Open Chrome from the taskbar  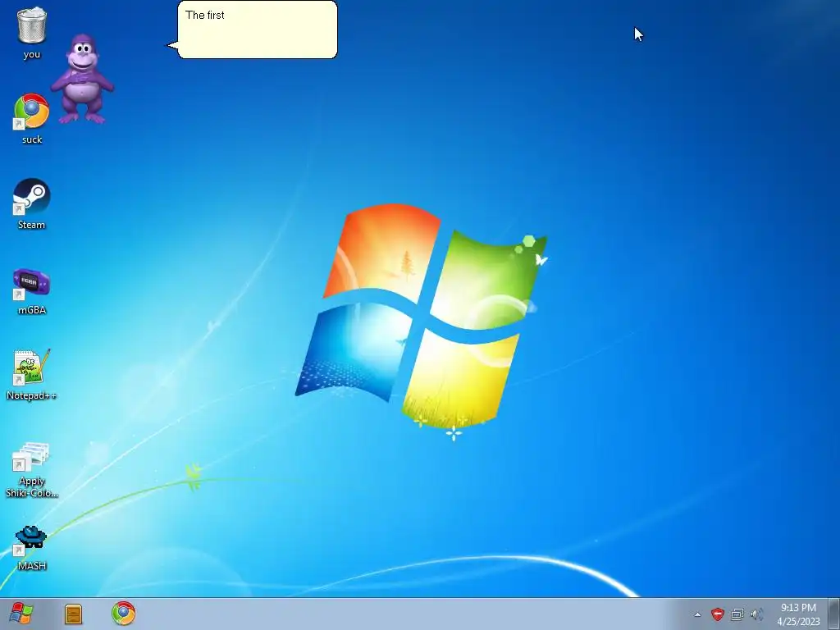(123, 614)
